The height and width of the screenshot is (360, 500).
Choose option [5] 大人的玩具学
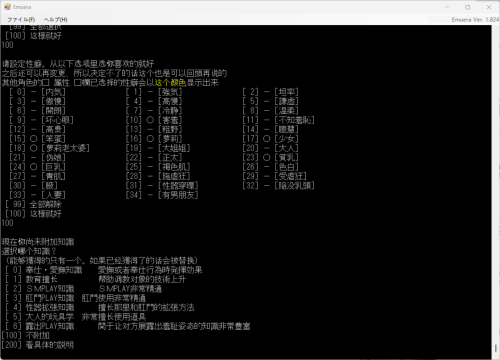pos(75,317)
